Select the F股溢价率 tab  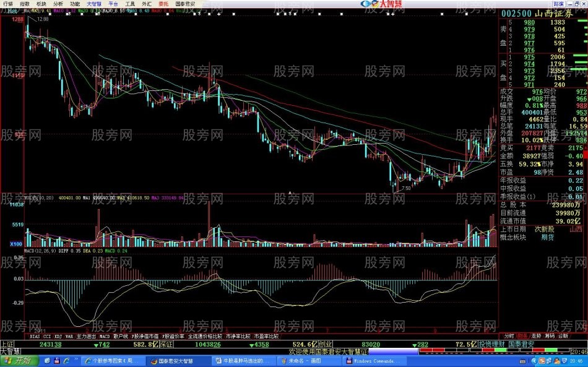coord(173,336)
